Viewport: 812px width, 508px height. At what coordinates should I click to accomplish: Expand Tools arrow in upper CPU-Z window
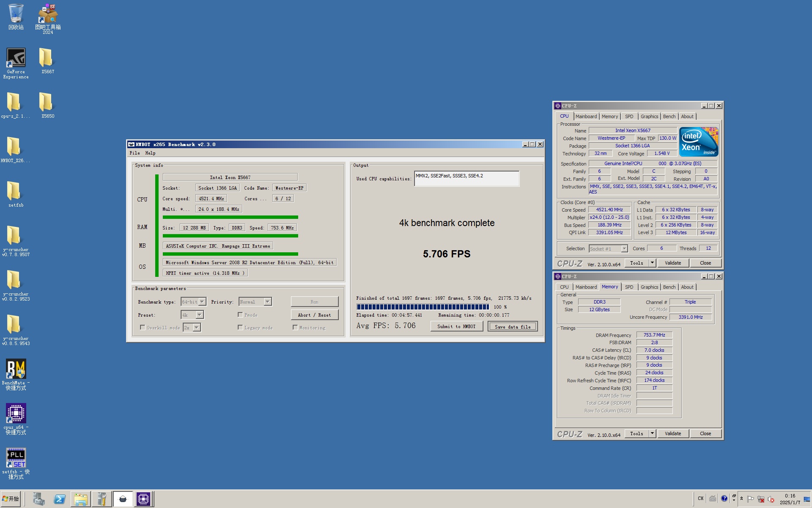pyautogui.click(x=652, y=263)
